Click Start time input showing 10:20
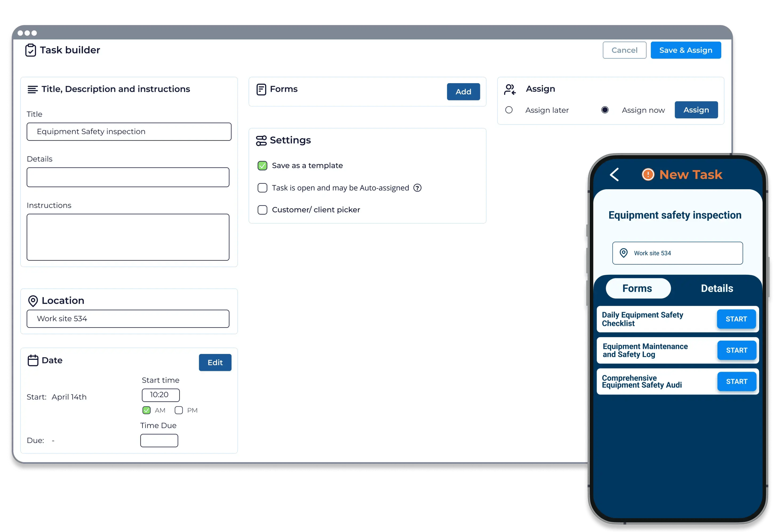The image size is (781, 532). [x=160, y=394]
